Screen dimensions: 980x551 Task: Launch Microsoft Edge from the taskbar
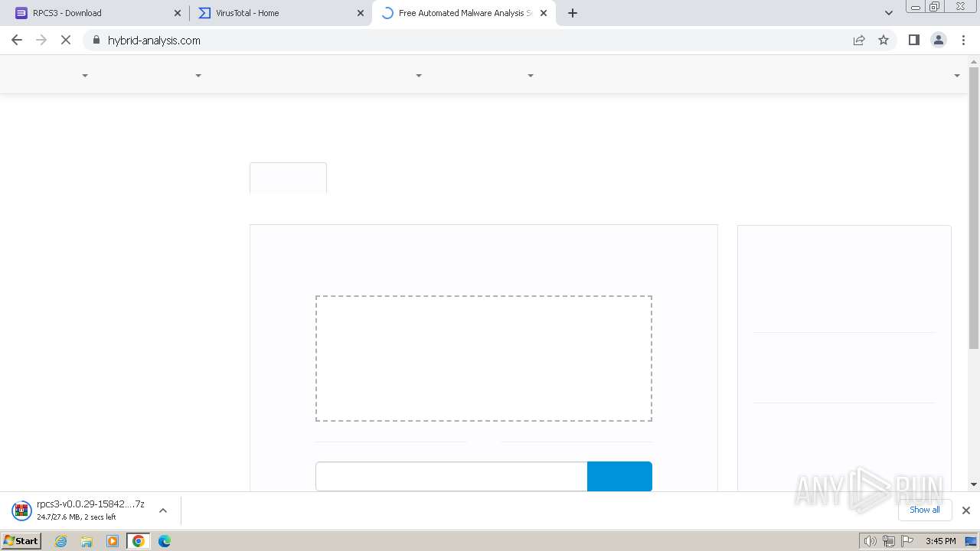coord(165,541)
